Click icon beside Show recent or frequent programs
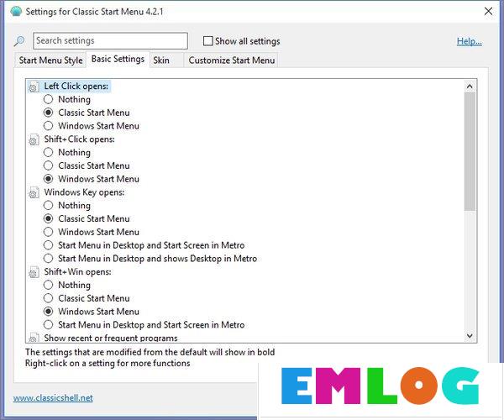The image size is (504, 420). [x=34, y=338]
